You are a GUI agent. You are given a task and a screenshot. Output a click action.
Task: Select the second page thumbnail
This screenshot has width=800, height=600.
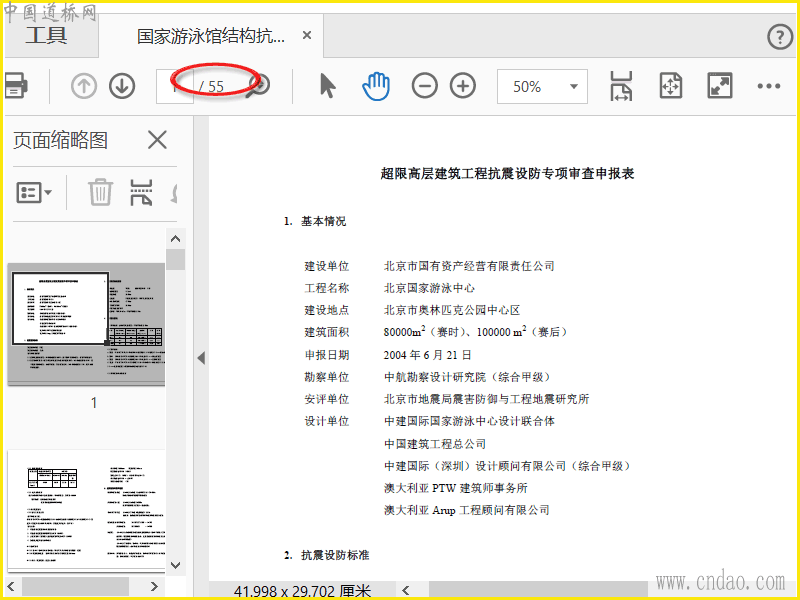pyautogui.click(x=86, y=509)
